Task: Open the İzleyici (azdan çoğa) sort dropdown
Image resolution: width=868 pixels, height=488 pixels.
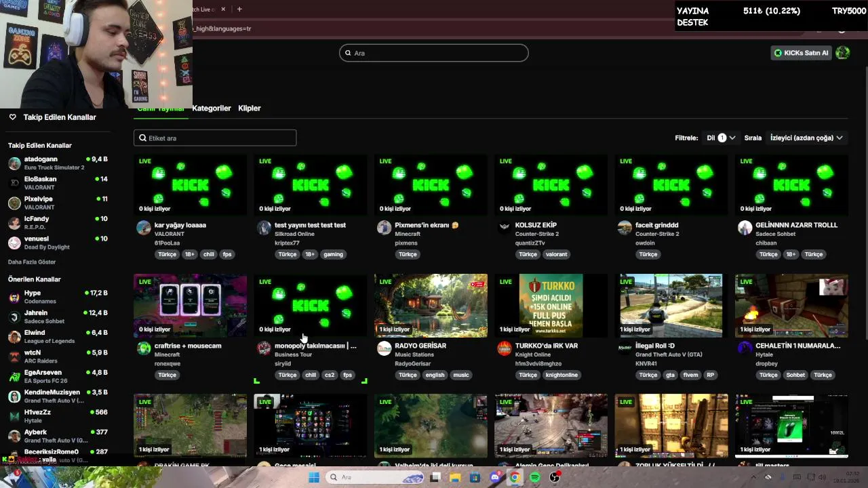Action: (x=806, y=138)
